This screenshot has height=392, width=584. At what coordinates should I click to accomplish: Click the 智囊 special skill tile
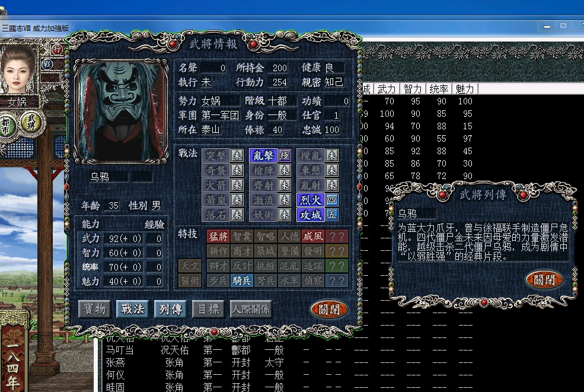pyautogui.click(x=242, y=236)
